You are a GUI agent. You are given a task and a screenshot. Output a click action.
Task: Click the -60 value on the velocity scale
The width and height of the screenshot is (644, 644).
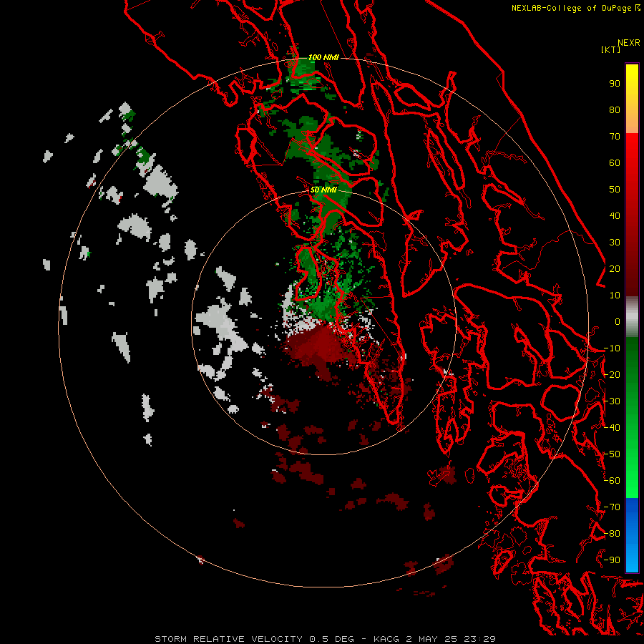[x=612, y=481]
